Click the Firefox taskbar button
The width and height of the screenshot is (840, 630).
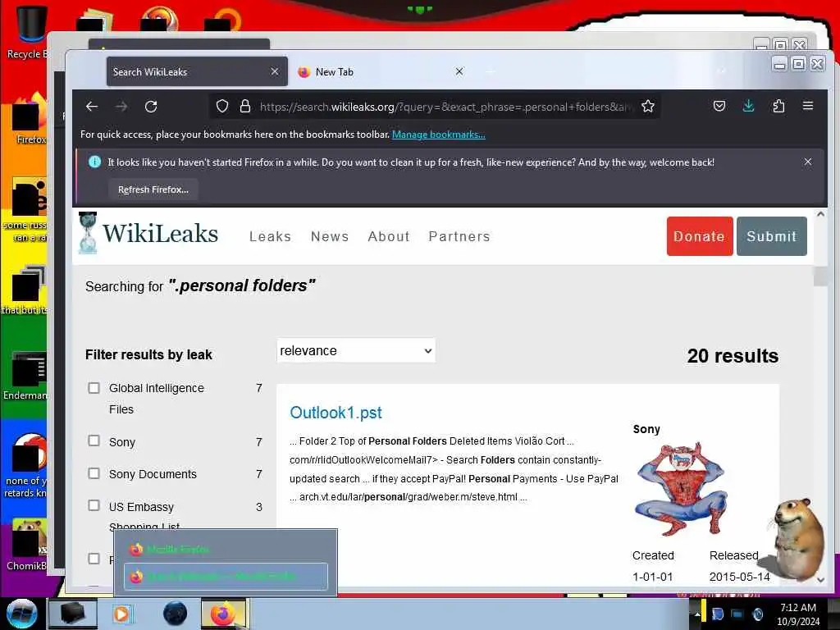pyautogui.click(x=224, y=614)
